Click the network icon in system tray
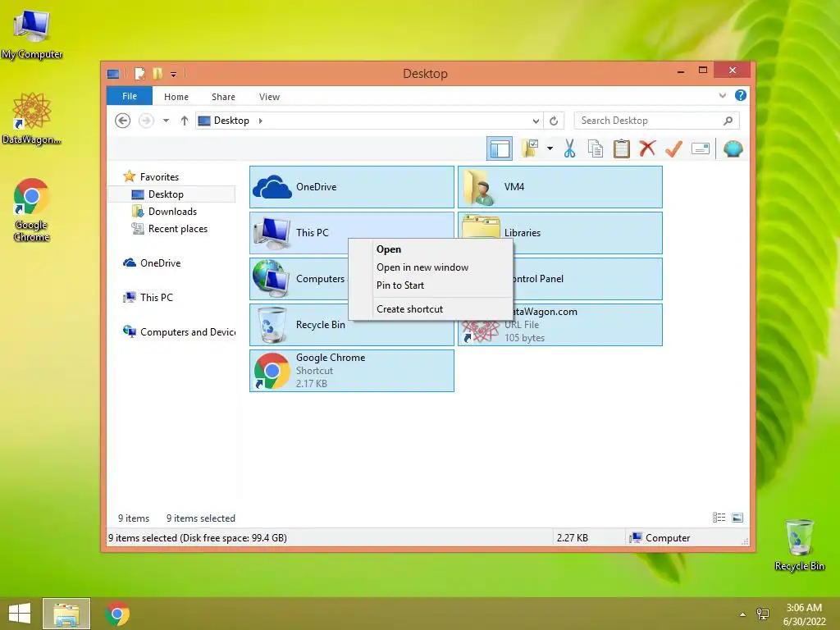This screenshot has width=840, height=630. (762, 614)
